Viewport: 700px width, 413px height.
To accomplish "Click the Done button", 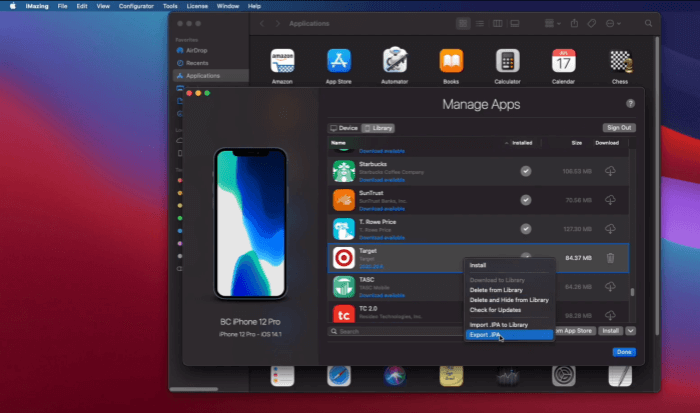I will click(624, 352).
